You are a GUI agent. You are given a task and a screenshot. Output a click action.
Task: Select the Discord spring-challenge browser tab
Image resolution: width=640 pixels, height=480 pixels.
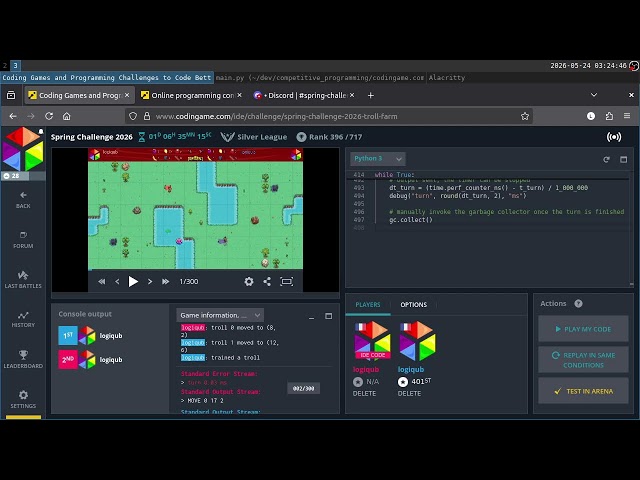pos(304,95)
